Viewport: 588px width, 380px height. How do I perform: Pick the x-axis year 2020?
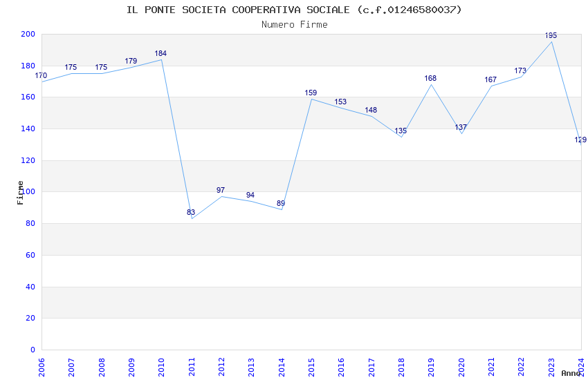click(x=461, y=367)
